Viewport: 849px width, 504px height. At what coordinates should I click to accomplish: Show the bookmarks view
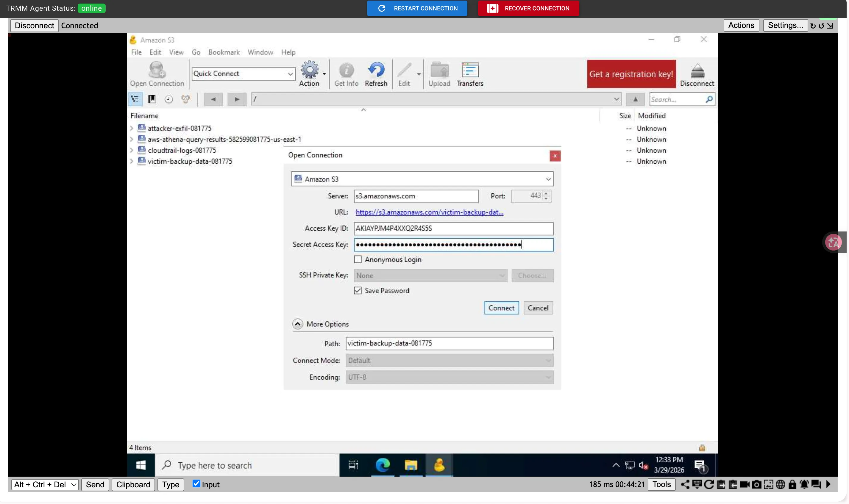pyautogui.click(x=152, y=99)
